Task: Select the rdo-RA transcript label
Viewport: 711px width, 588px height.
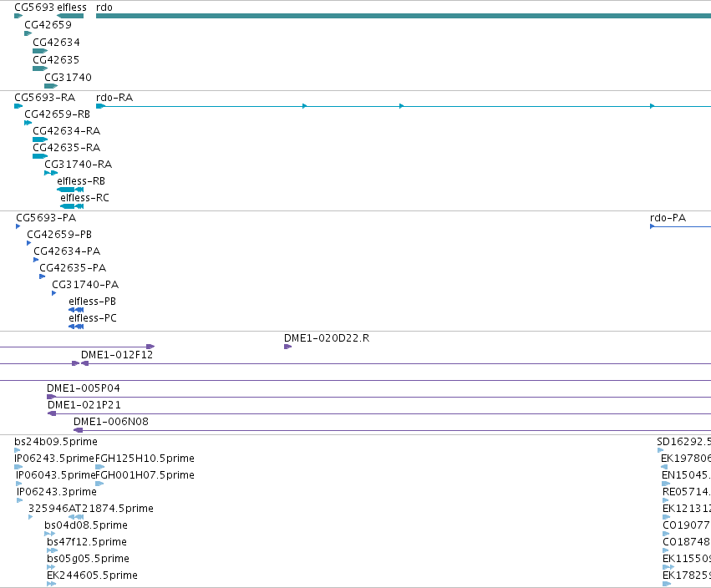Action: point(114,98)
